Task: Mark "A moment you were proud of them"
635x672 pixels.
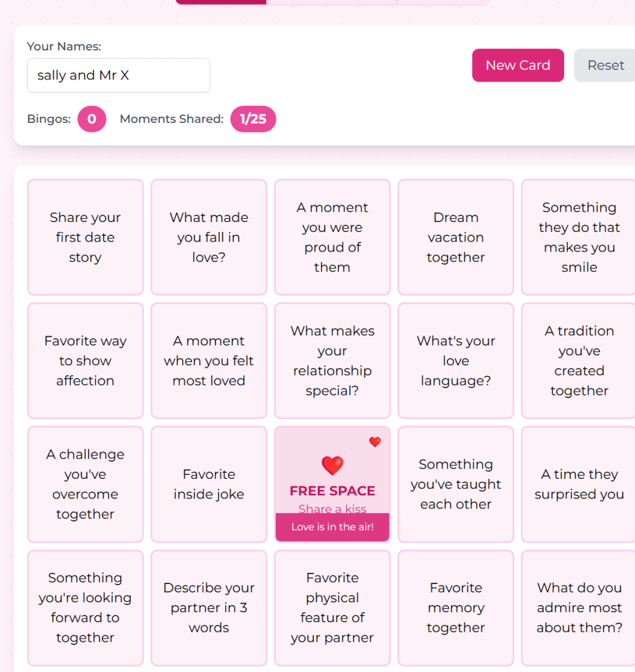Action: point(332,237)
